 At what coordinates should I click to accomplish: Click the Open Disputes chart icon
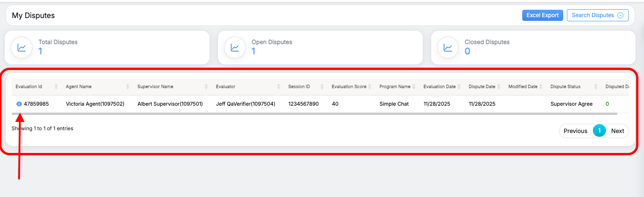235,47
